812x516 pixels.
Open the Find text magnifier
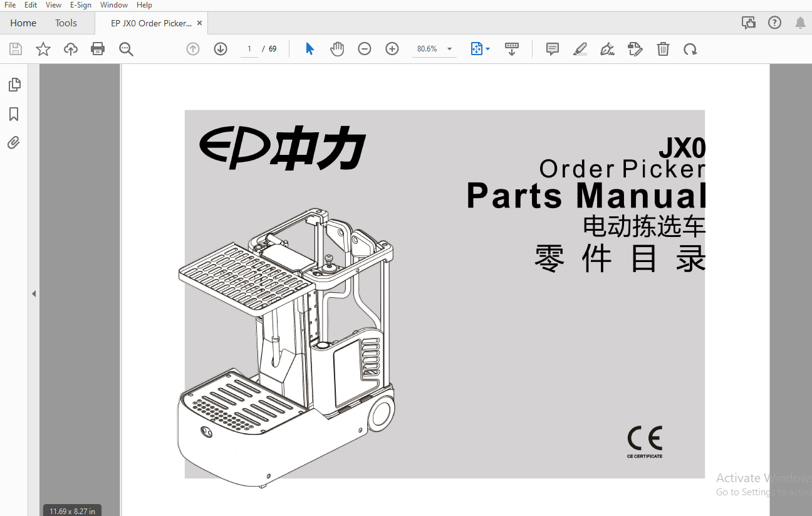click(x=126, y=49)
